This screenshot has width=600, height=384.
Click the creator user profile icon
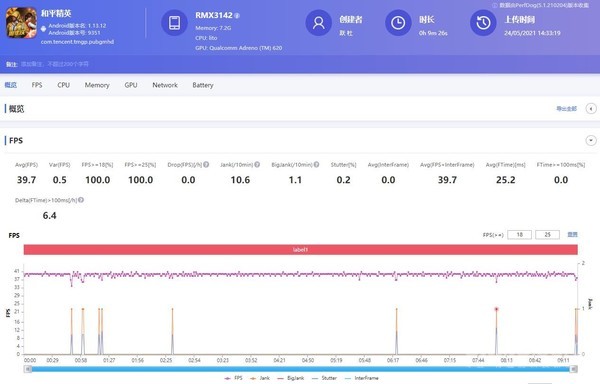318,23
